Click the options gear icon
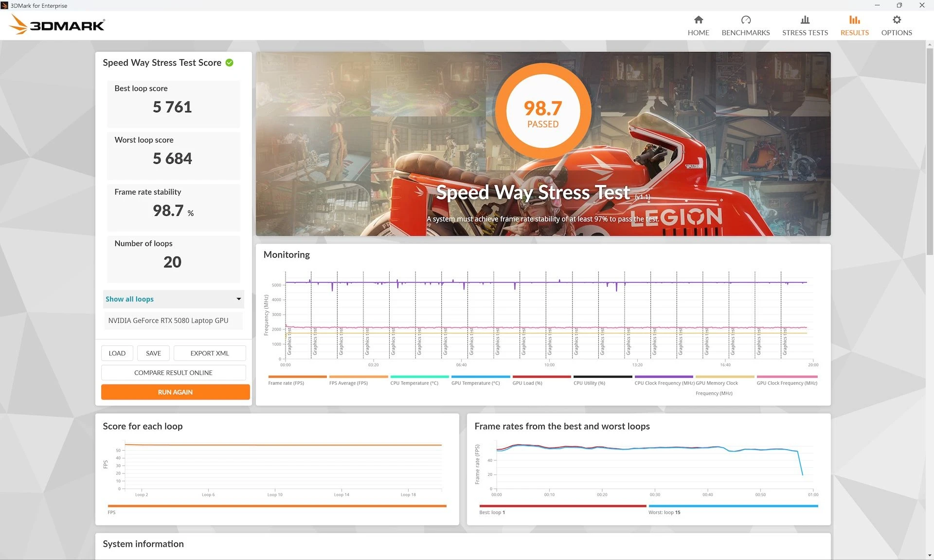The width and height of the screenshot is (934, 560). coord(897,20)
